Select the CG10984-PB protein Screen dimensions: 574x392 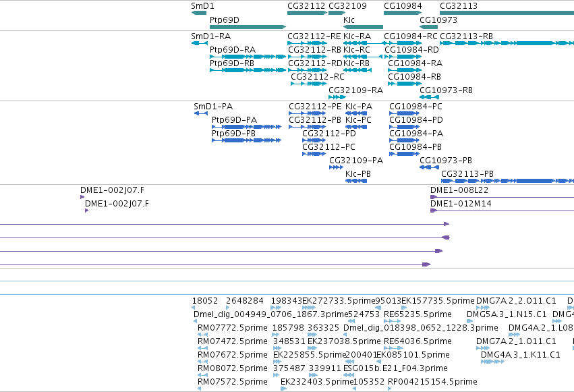(x=405, y=154)
